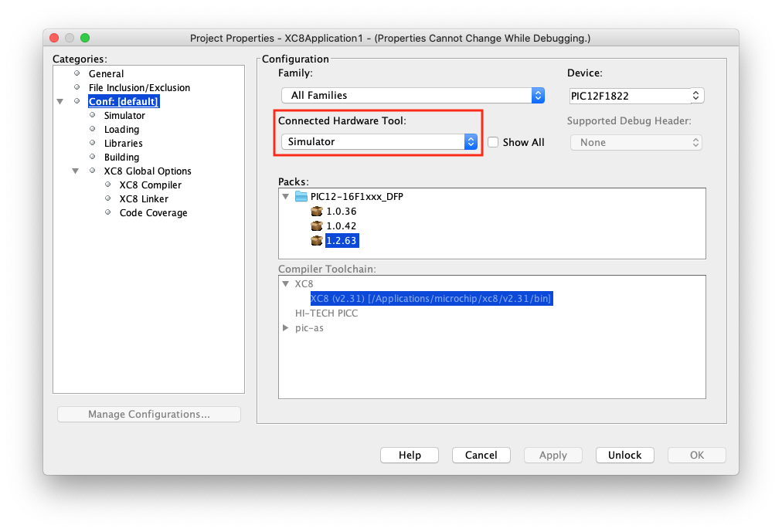Viewport: 782px width, 532px height.
Task: Expand the pic-as toolchain node
Action: point(286,327)
